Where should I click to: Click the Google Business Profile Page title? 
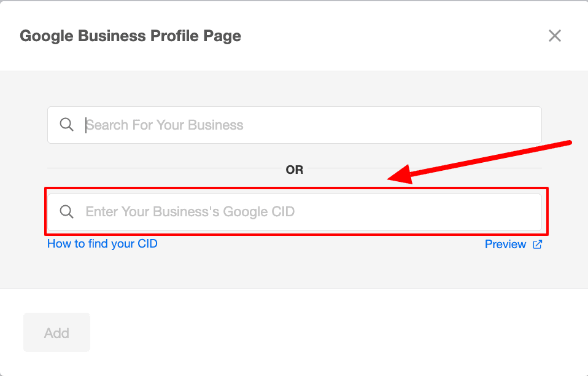coord(131,36)
